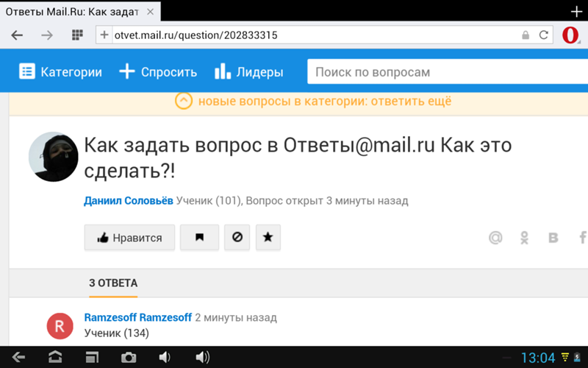Open the Opera menu logo

coord(570,35)
